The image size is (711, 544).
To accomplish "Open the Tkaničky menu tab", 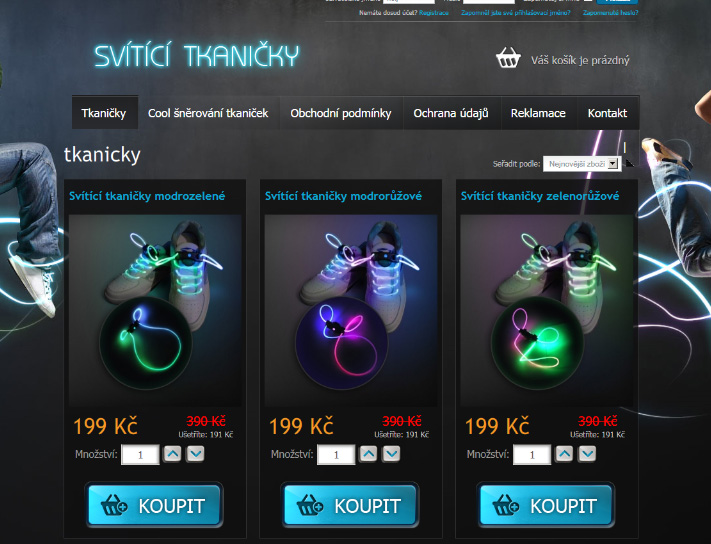I will click(x=104, y=113).
